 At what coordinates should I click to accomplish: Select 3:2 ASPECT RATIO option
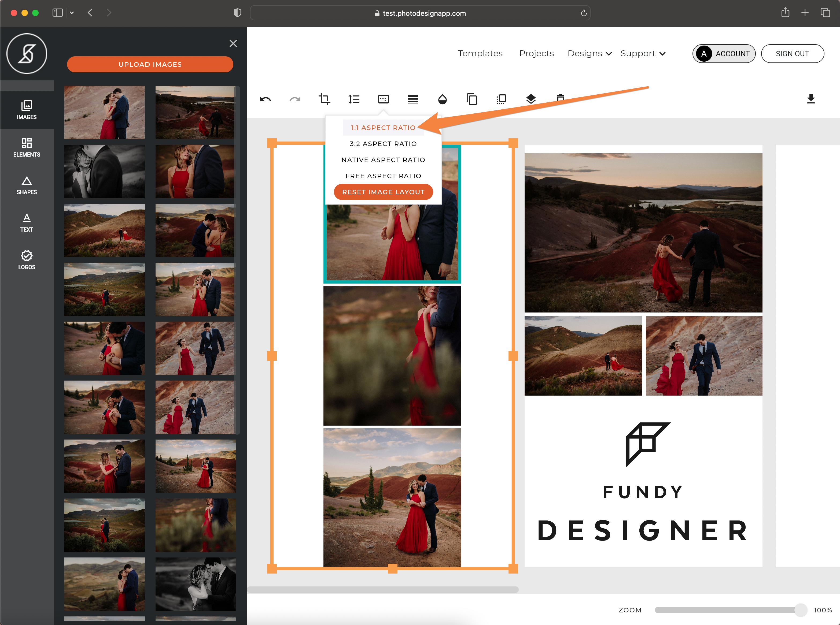point(384,144)
